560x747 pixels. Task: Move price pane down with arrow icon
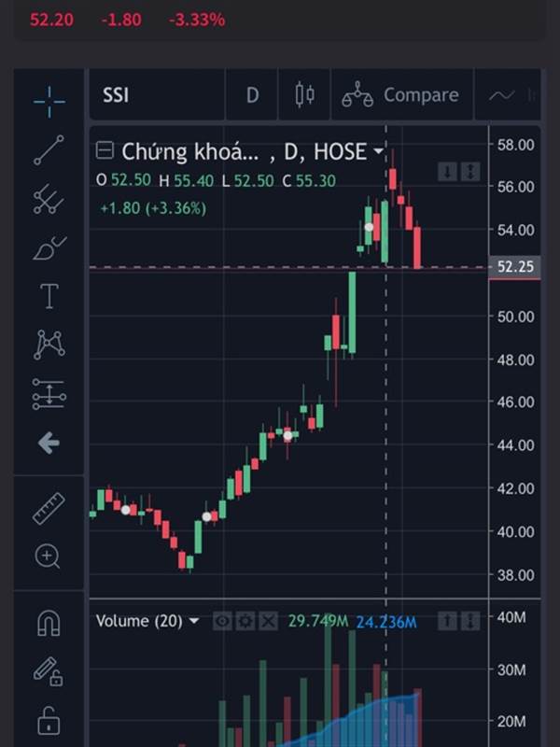(447, 172)
